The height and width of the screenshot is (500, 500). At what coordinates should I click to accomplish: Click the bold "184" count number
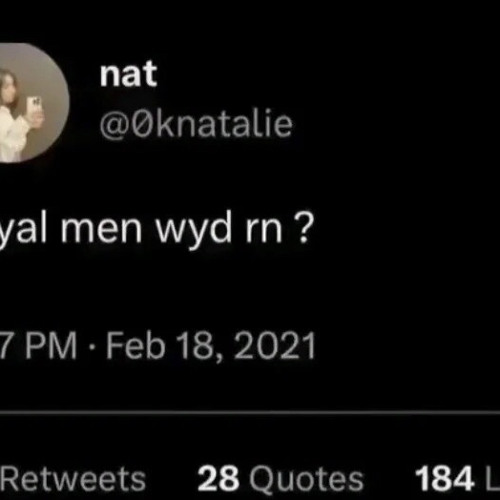click(445, 479)
